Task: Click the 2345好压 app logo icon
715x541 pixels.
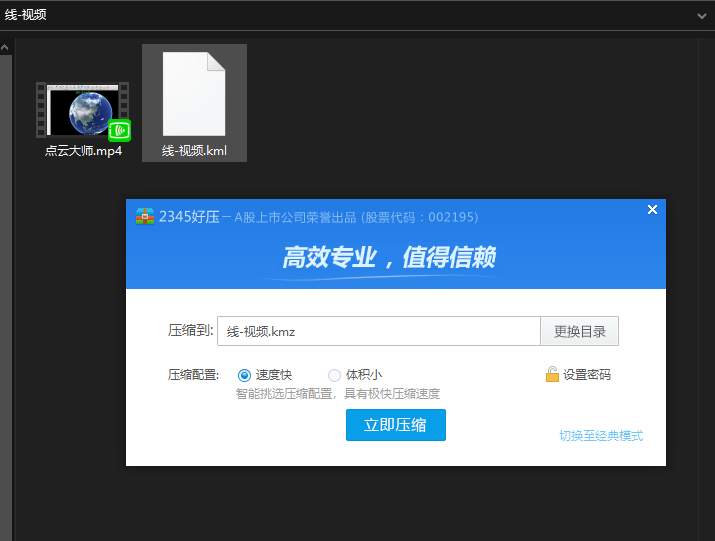Action: (x=145, y=216)
